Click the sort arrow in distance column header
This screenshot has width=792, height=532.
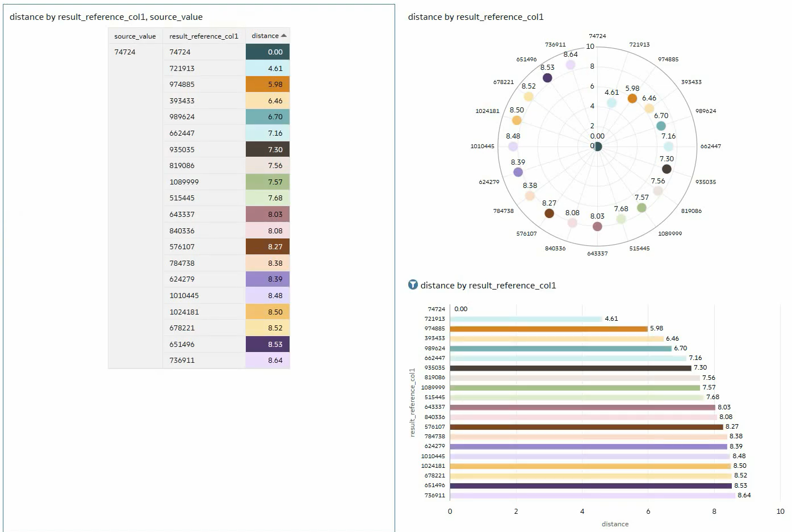click(284, 36)
